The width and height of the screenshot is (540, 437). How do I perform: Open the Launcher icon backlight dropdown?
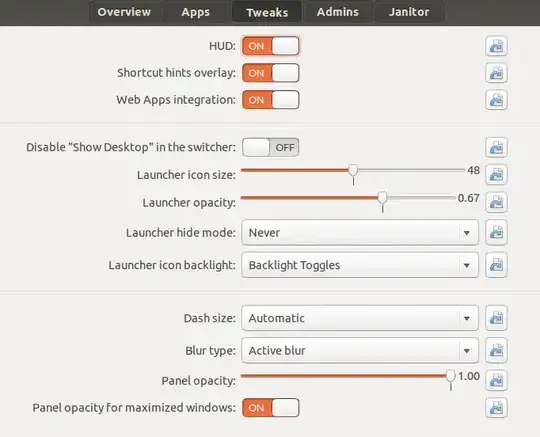coord(360,265)
